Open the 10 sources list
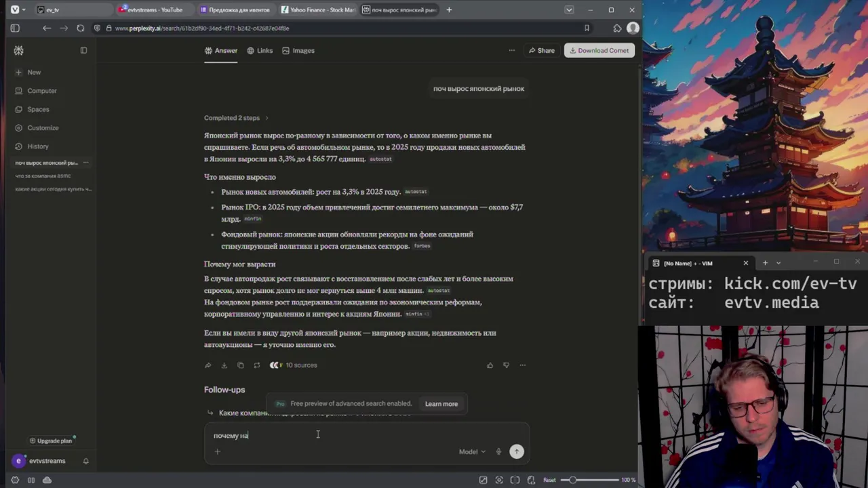868x488 pixels. pyautogui.click(x=293, y=365)
